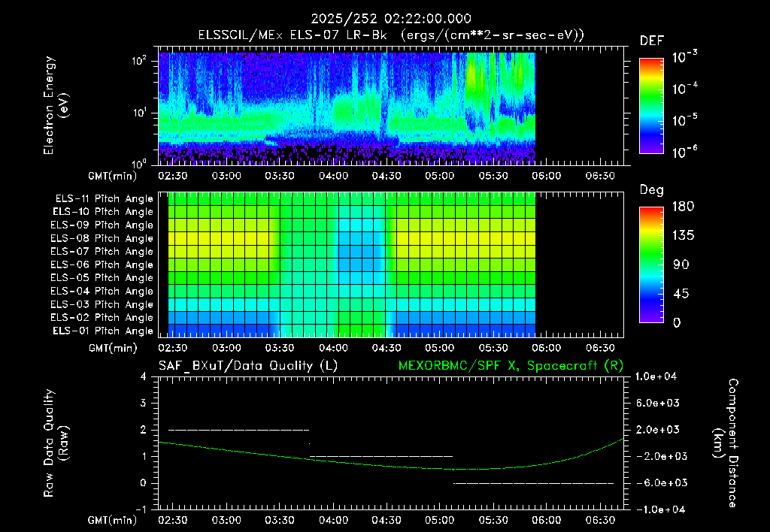Click GMT(min) label under the data quality panel
Viewport: 770px width, 532px height.
pyautogui.click(x=113, y=520)
